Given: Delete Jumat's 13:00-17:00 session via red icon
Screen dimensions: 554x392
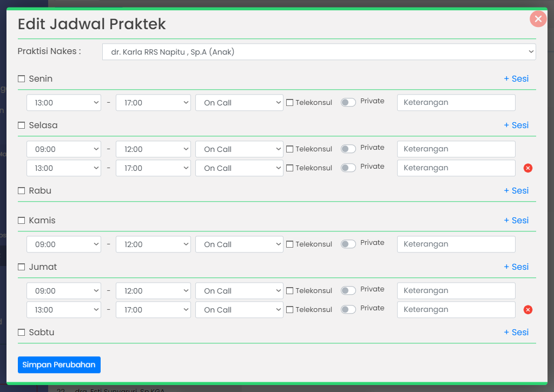Looking at the screenshot, I should [x=528, y=310].
